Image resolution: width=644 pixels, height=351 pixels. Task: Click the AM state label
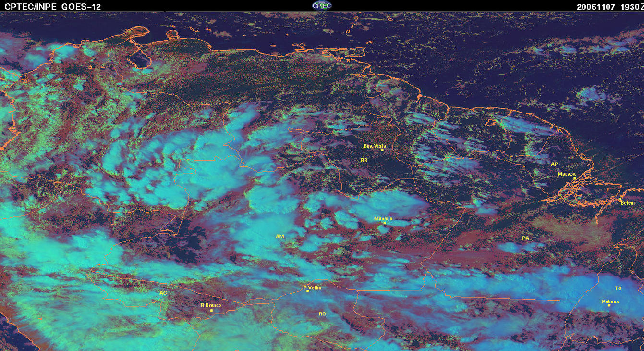pos(280,237)
